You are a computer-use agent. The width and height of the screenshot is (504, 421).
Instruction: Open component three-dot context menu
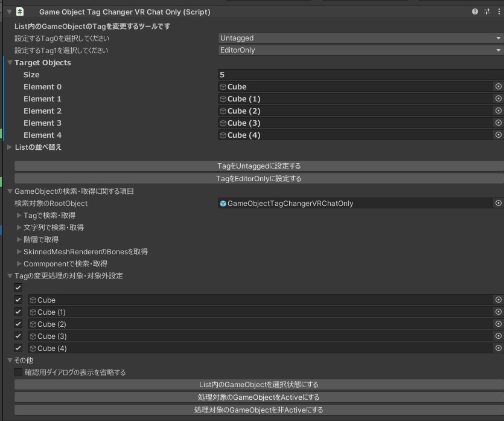(x=499, y=12)
